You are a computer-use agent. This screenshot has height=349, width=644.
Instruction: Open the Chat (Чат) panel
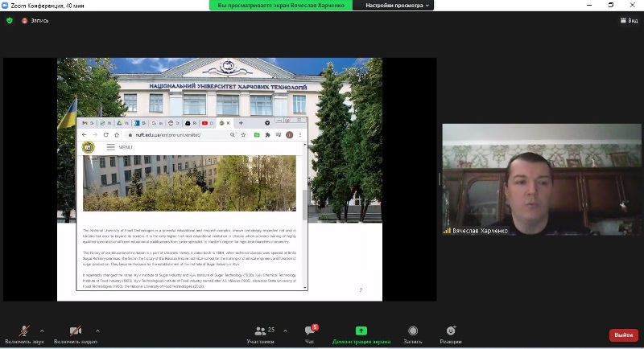pos(309,335)
